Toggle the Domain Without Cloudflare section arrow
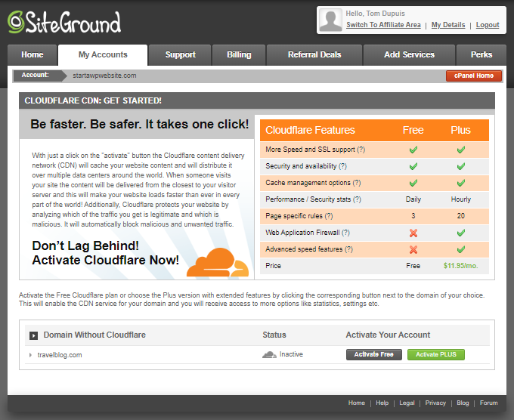Screen dimensions: 514x420 click(33, 335)
